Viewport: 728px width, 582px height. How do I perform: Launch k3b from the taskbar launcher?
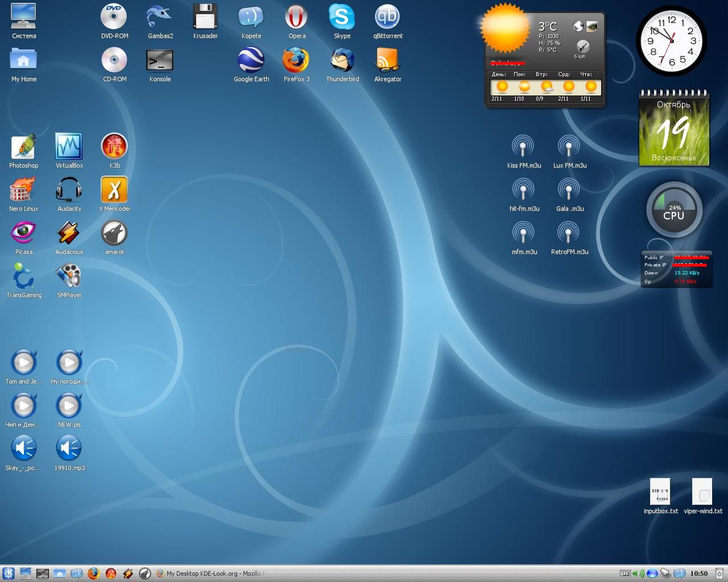pos(110,573)
